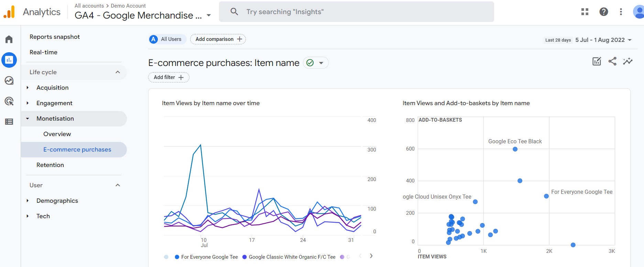Click the 5 Jul - 1 Aug 2022 date range
The image size is (644, 267).
click(600, 40)
